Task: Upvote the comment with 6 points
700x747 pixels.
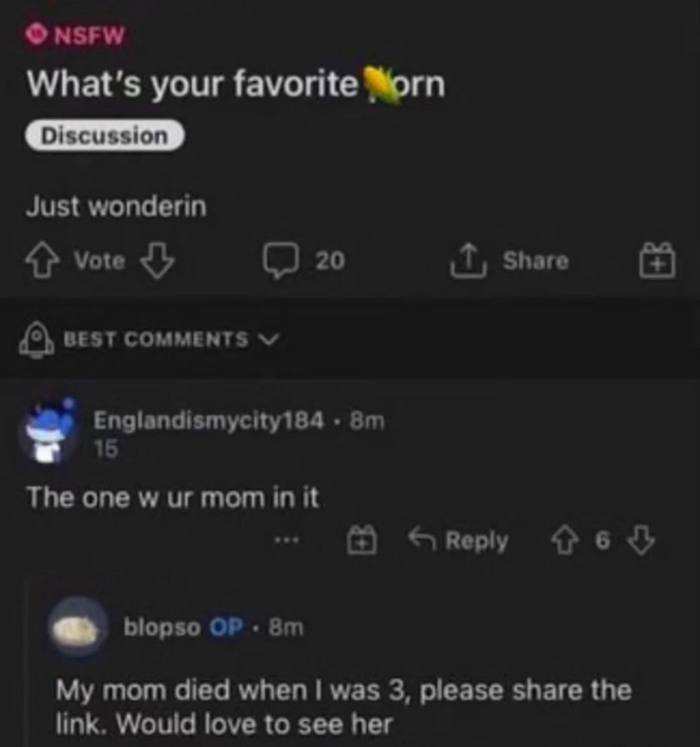Action: 564,540
